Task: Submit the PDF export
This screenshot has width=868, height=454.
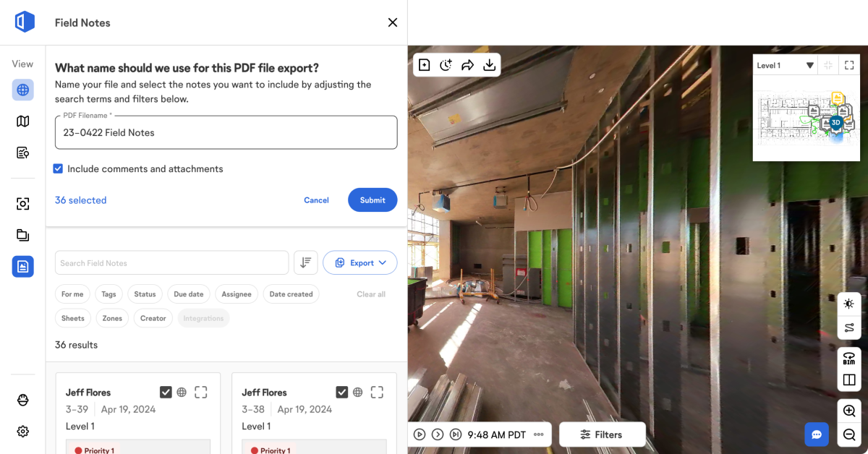Action: (373, 200)
